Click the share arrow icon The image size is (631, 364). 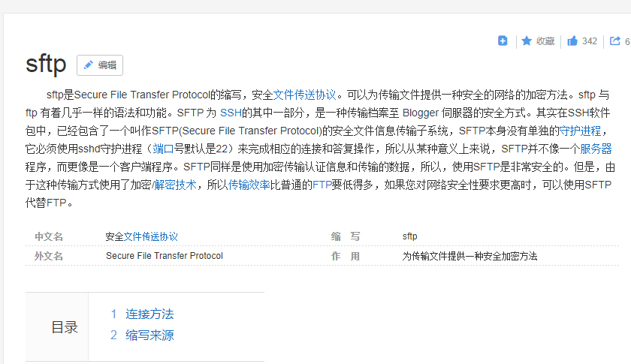point(615,41)
